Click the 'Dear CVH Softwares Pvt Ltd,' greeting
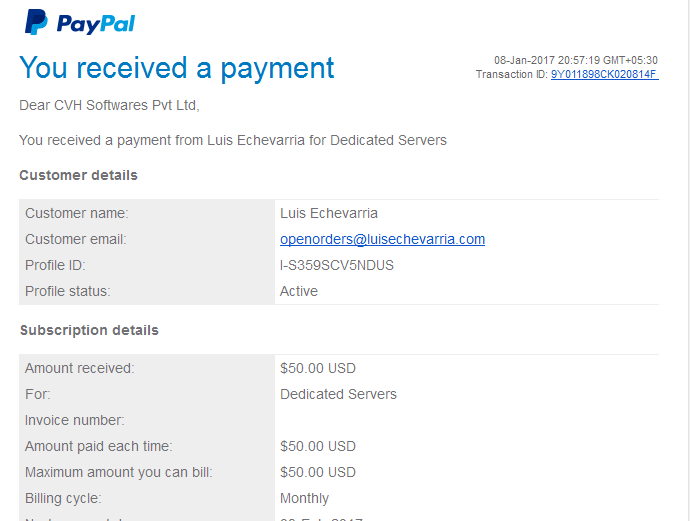690x521 pixels. pos(109,105)
